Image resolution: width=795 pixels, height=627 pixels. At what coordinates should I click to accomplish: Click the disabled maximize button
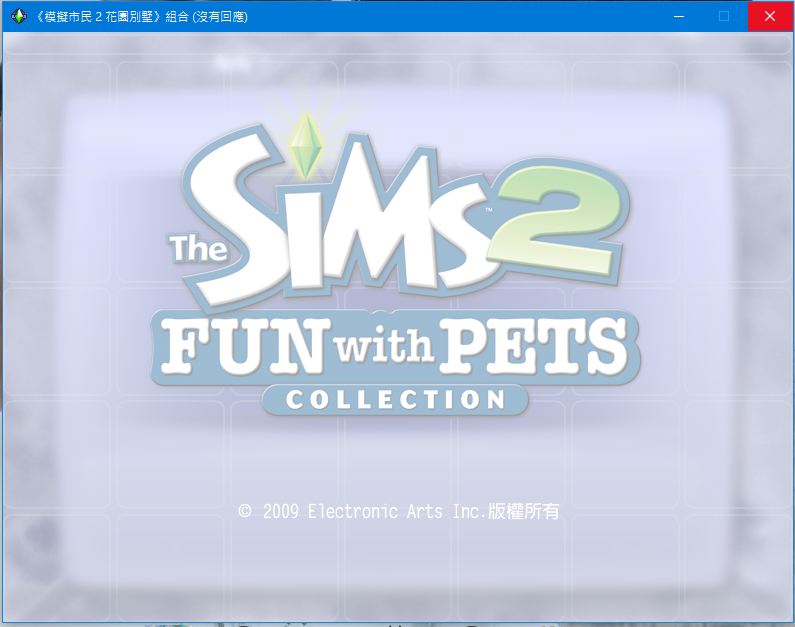click(724, 16)
